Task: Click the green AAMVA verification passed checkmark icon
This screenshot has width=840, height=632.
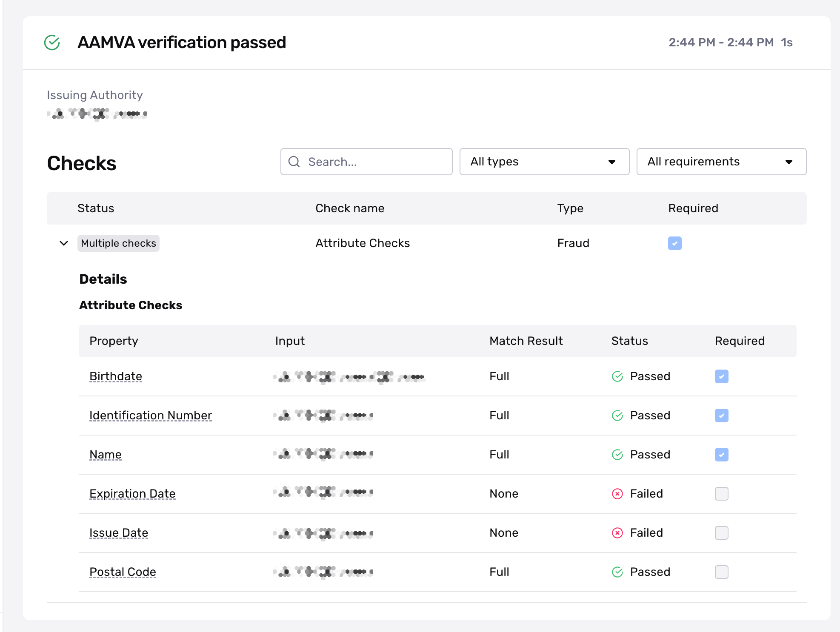Action: pyautogui.click(x=52, y=43)
